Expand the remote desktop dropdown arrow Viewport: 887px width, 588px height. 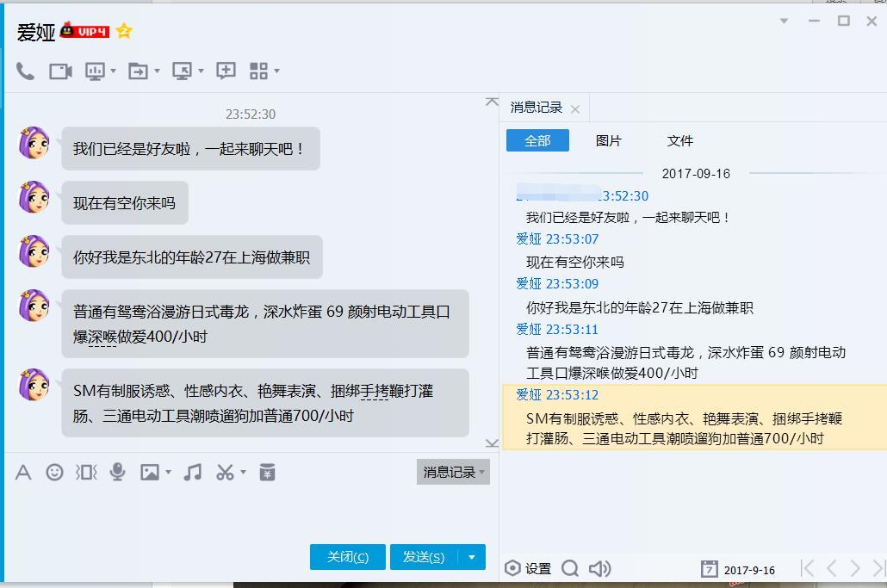[x=201, y=71]
